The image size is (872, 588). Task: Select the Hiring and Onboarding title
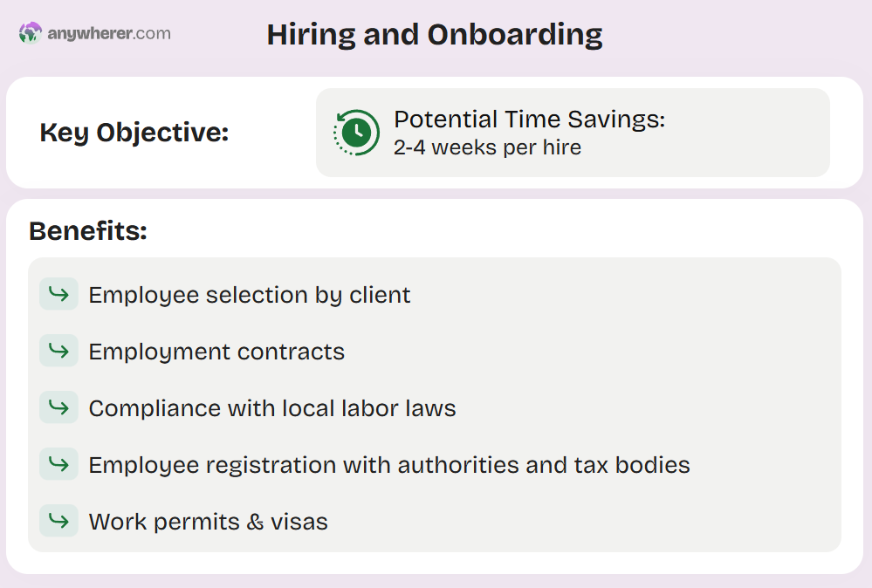click(435, 34)
